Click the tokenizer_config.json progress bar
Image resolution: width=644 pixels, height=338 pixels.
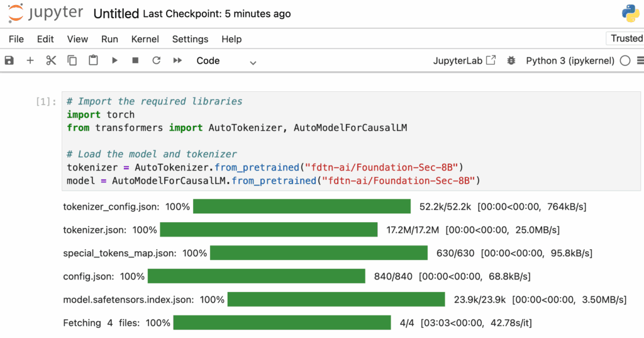[x=302, y=206]
